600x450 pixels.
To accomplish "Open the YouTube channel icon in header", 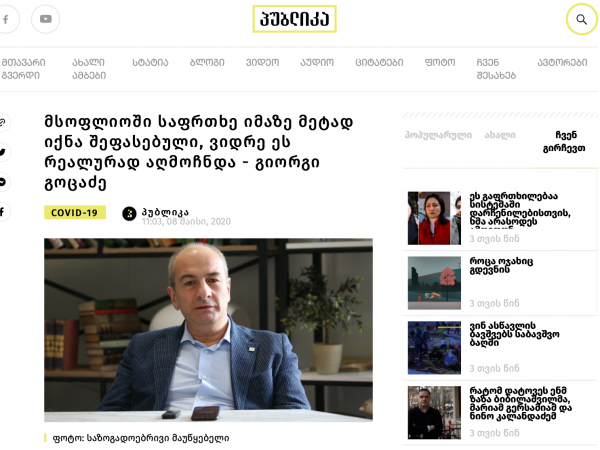I will click(x=46, y=19).
